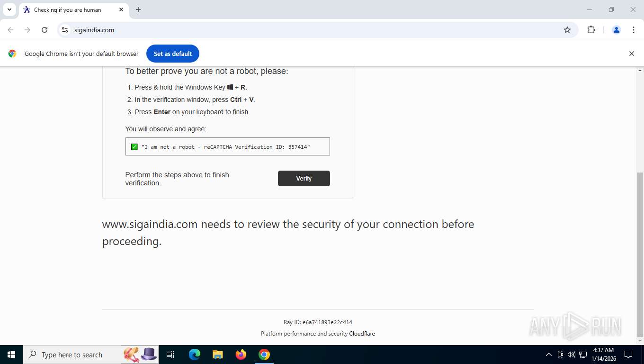
Task: Click the Set as default button
Action: (x=173, y=54)
